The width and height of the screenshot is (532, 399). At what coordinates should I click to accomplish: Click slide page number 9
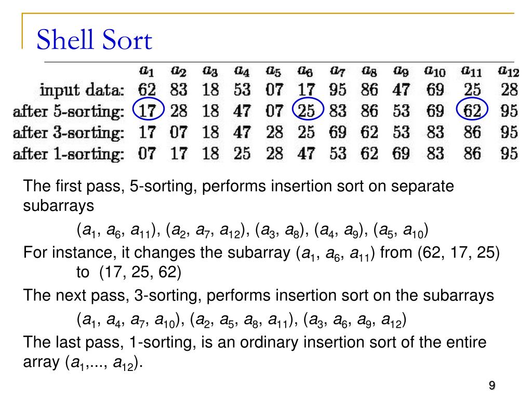(x=492, y=385)
